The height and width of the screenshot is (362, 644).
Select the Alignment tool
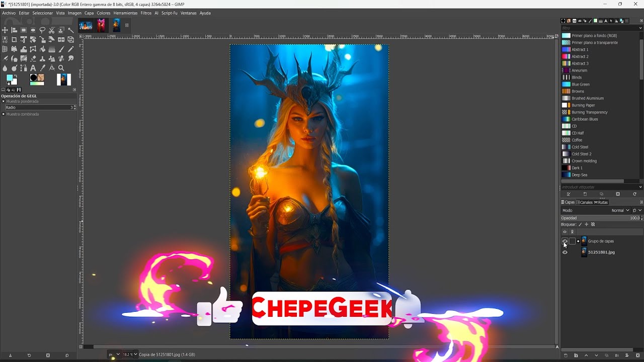point(14,30)
